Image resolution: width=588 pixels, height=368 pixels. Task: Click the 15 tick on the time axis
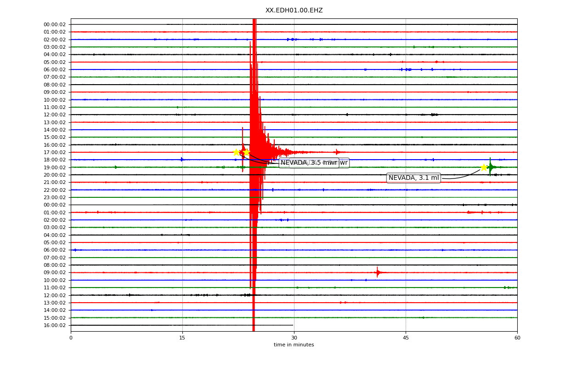point(182,338)
